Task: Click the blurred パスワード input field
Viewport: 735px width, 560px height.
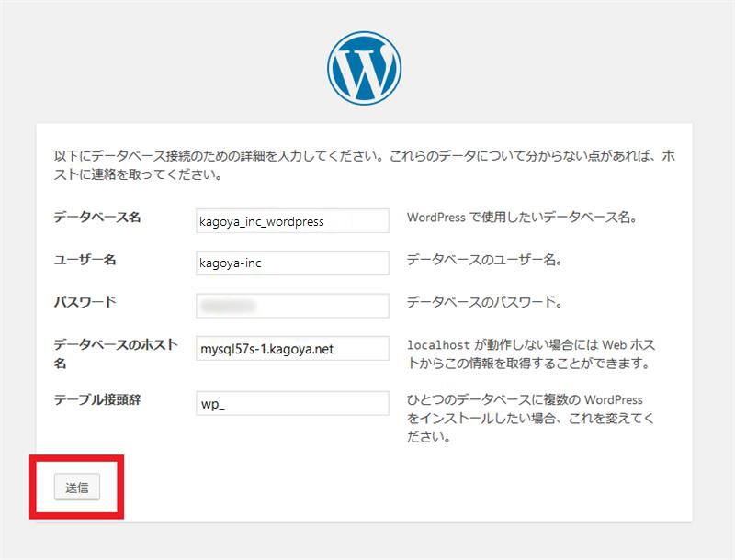Action: click(292, 305)
